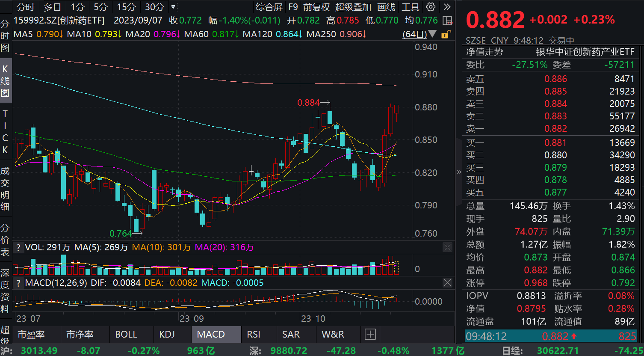Click MA250 0.906 indicator label

click(337, 34)
